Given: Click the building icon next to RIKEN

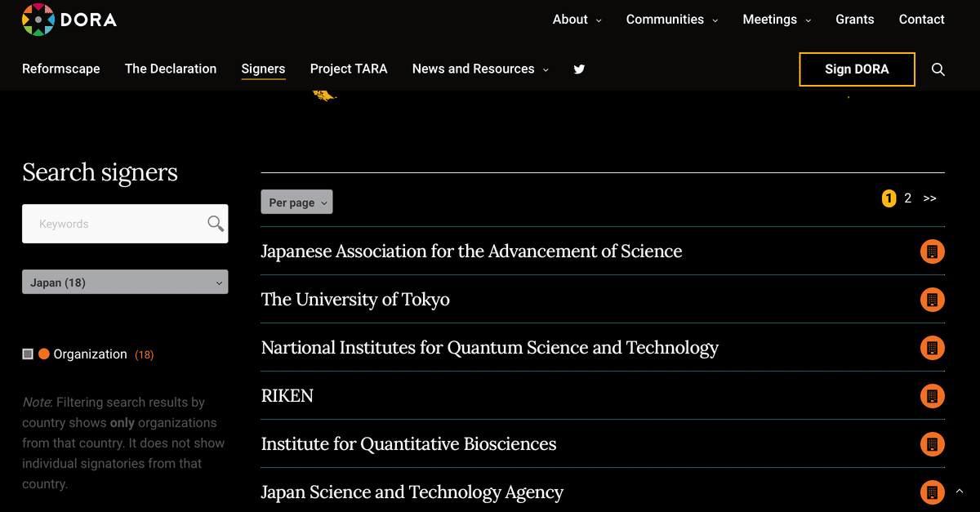Looking at the screenshot, I should (x=932, y=396).
